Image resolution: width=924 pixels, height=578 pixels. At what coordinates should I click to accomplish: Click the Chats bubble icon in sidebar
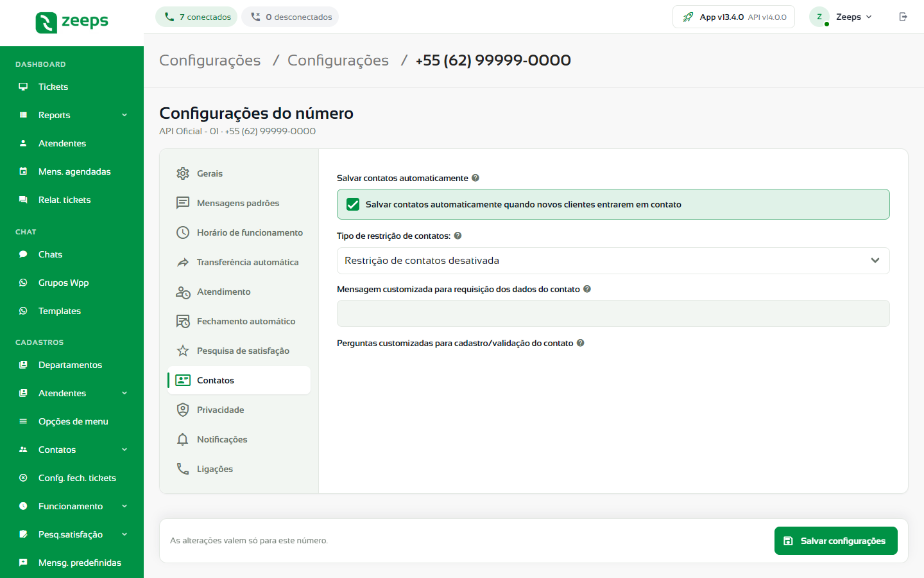coord(23,254)
